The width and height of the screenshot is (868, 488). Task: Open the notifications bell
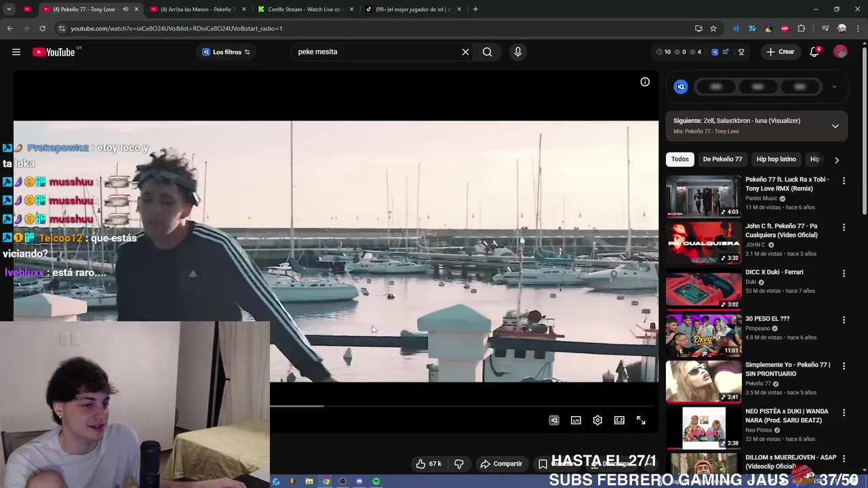(814, 52)
